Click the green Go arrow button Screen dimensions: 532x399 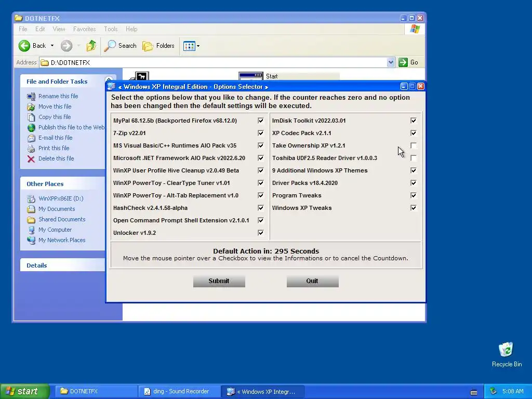[403, 62]
